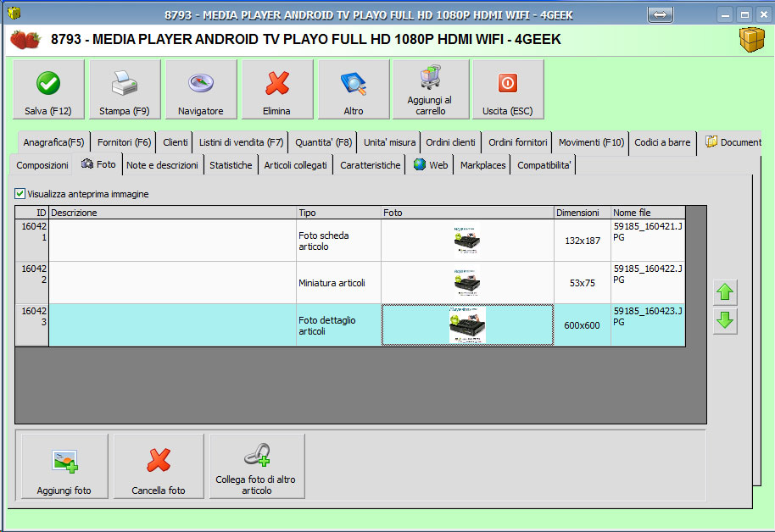Open the Statistiche tab
Screen dimensions: 775x532
tap(231, 165)
